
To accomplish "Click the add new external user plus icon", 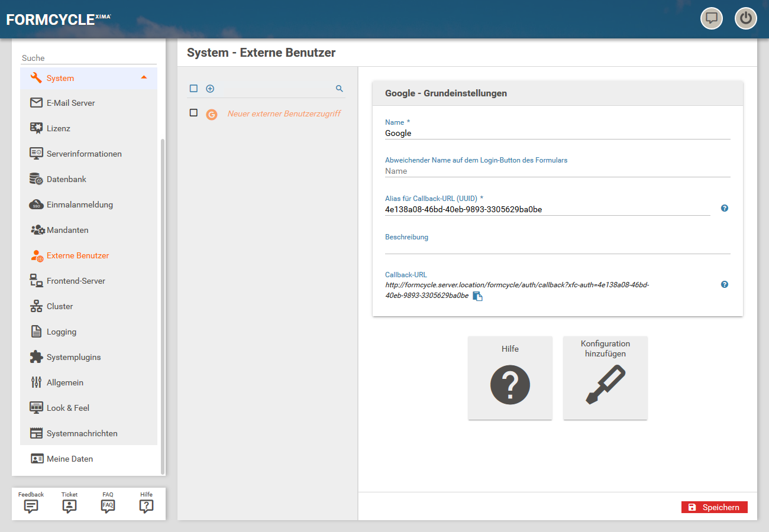I will click(x=210, y=89).
